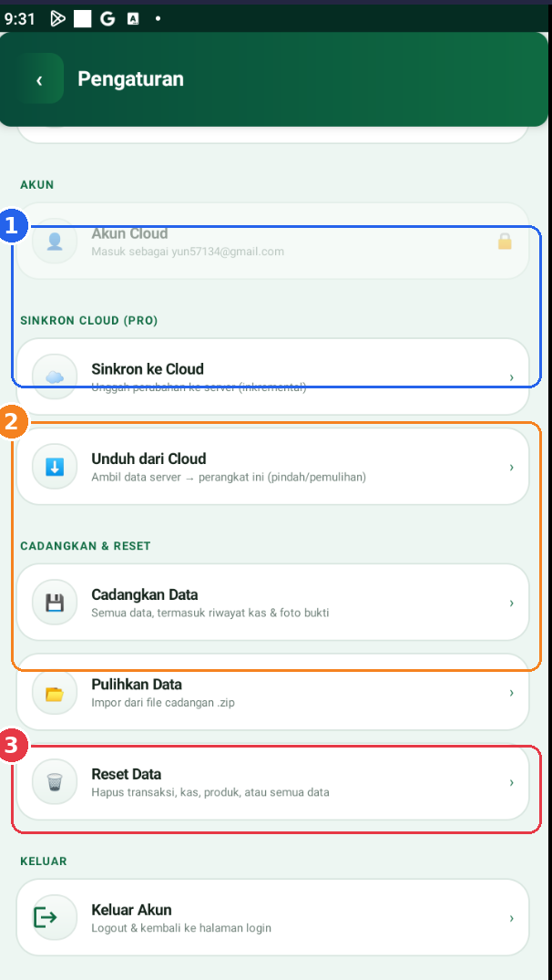Select the Reset Data menu entry

tap(273, 782)
